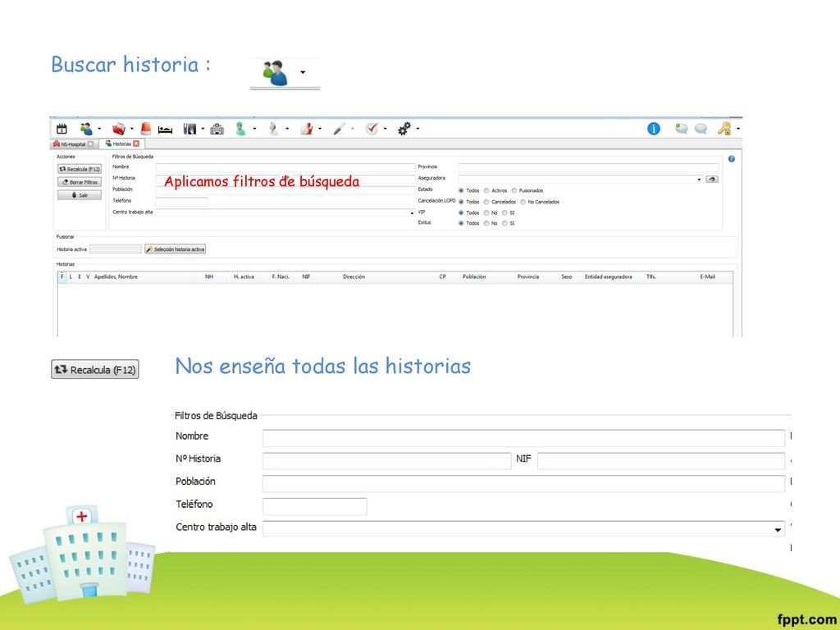Click the E-Mail column header

point(707,277)
